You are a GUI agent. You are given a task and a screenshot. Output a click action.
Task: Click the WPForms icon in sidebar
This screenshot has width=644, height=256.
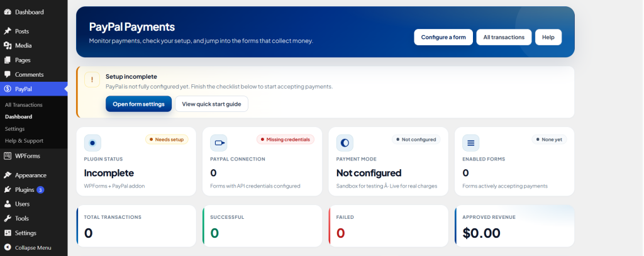(x=8, y=156)
